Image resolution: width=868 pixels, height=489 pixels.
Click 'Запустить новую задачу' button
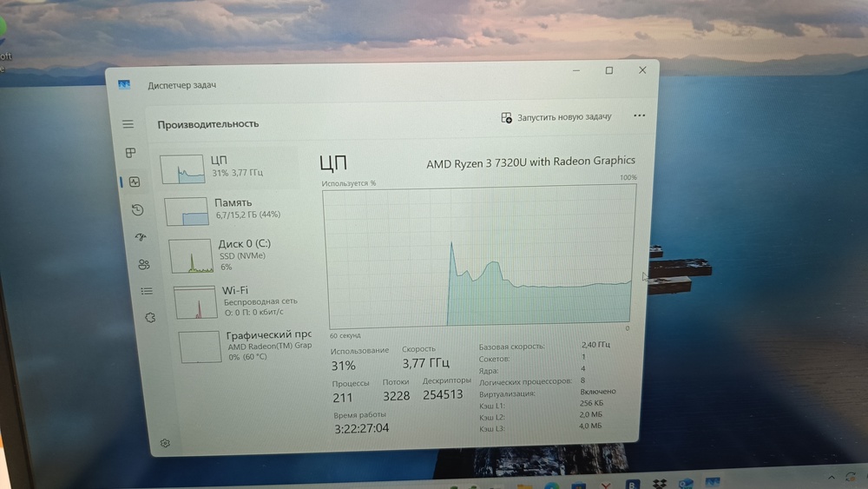click(556, 117)
